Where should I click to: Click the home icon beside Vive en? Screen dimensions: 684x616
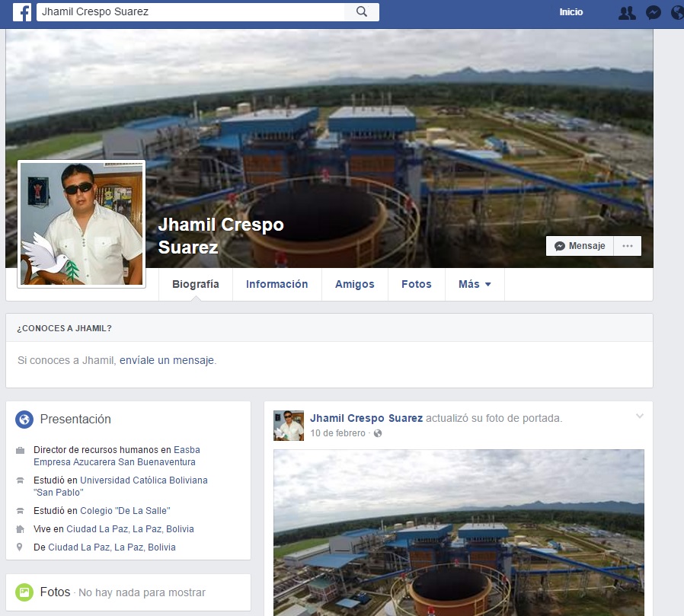click(x=20, y=529)
